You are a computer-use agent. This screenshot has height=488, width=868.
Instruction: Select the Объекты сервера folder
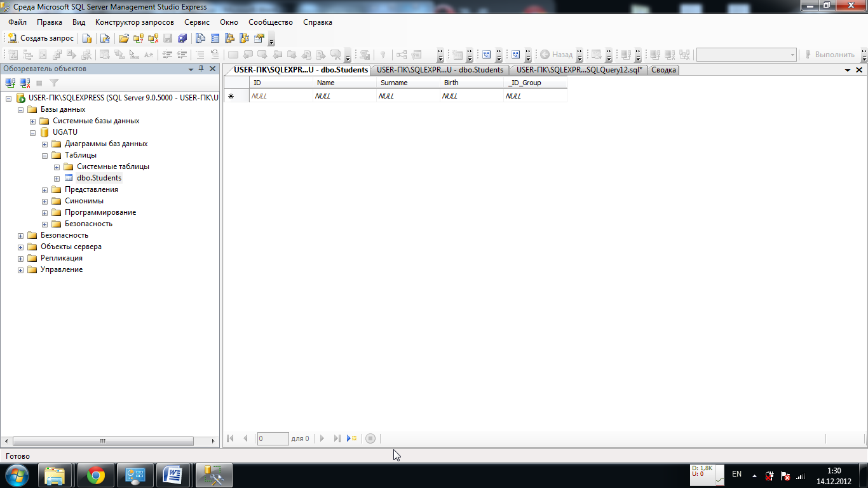click(x=71, y=247)
